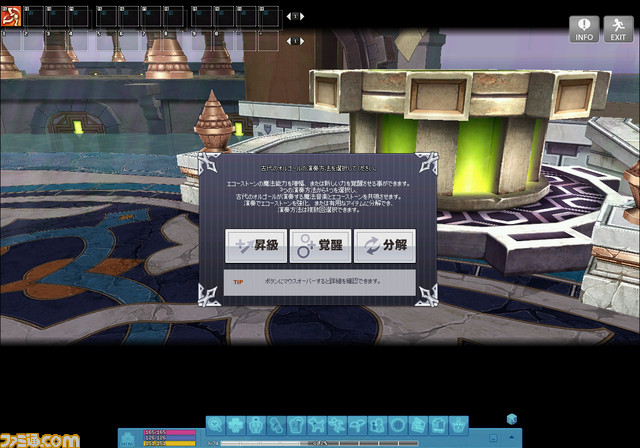The image size is (640, 448).
Task: Open the character figure menu icon
Action: click(x=256, y=425)
